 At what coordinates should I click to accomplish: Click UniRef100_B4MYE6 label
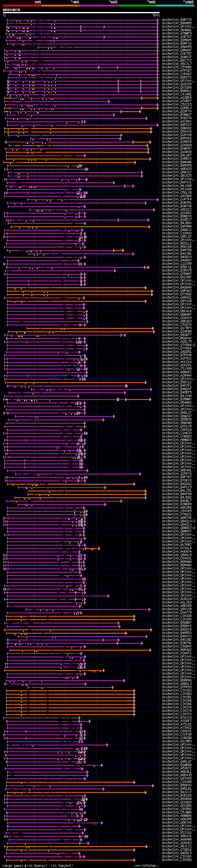click(177, 138)
